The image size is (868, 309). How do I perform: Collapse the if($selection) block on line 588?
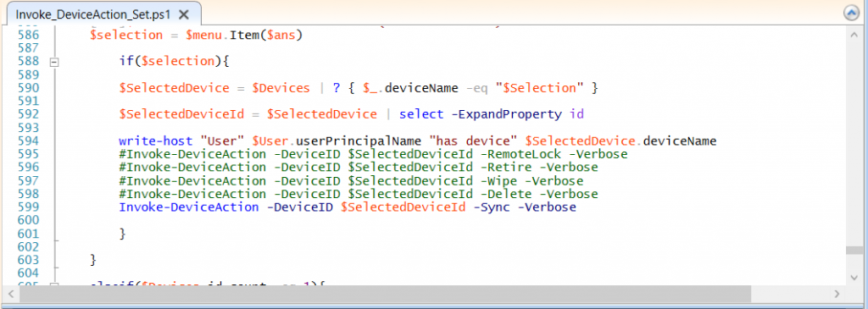(53, 62)
